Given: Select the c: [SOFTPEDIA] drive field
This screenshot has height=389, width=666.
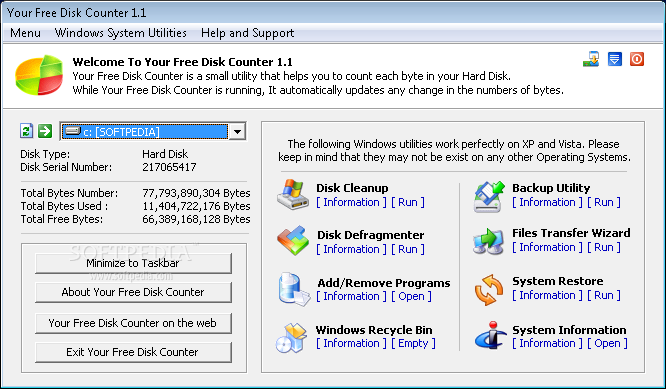Looking at the screenshot, I should pyautogui.click(x=145, y=132).
